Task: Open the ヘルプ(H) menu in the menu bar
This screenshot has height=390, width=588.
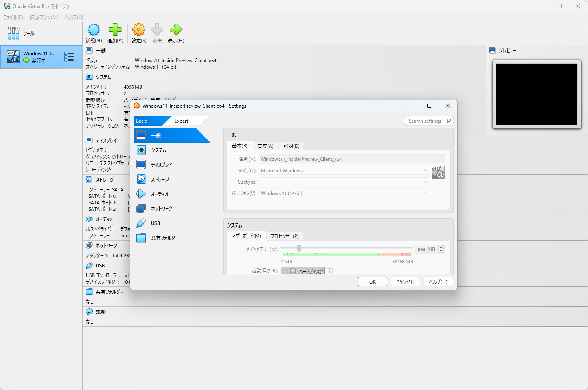Action: tap(74, 17)
